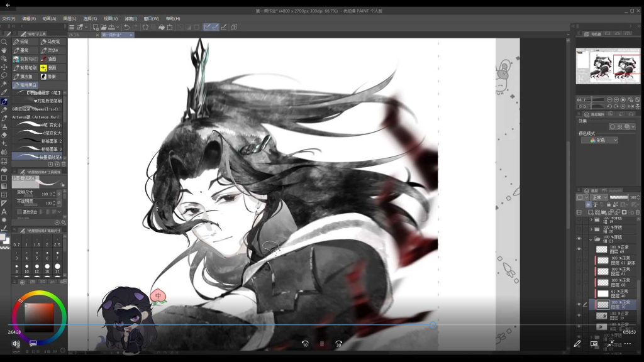
Task: Click the help question icon in command bar
Action: point(234,27)
